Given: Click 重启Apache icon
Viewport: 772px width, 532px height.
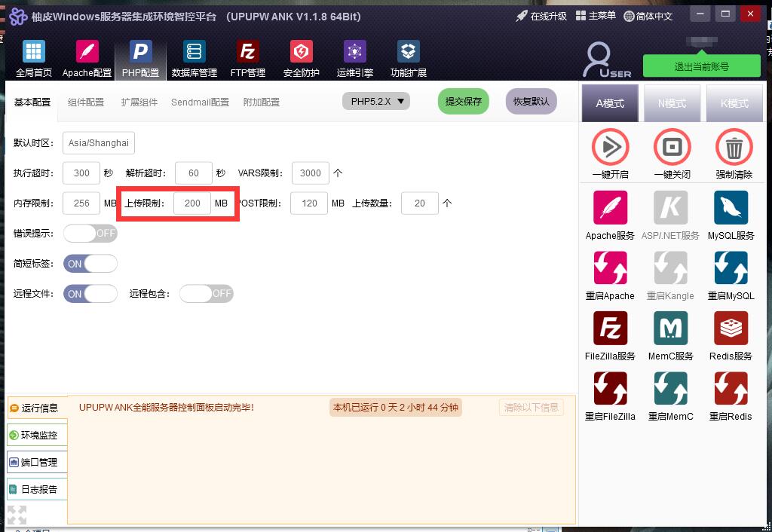Looking at the screenshot, I should click(611, 268).
